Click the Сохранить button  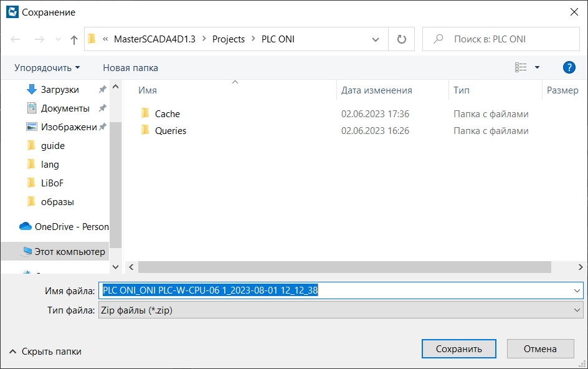[x=458, y=348]
